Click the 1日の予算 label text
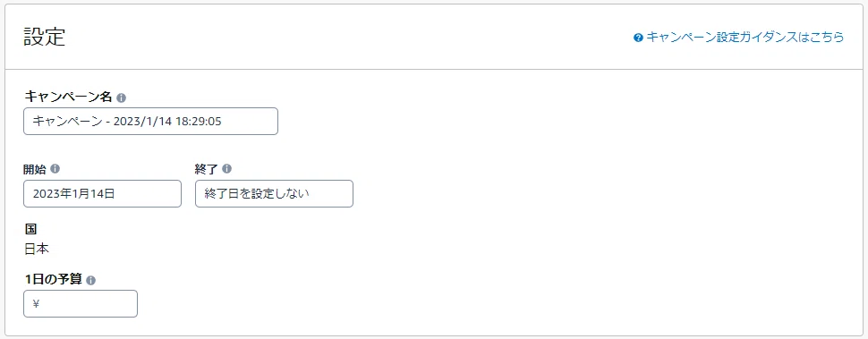868x339 pixels. (x=53, y=279)
